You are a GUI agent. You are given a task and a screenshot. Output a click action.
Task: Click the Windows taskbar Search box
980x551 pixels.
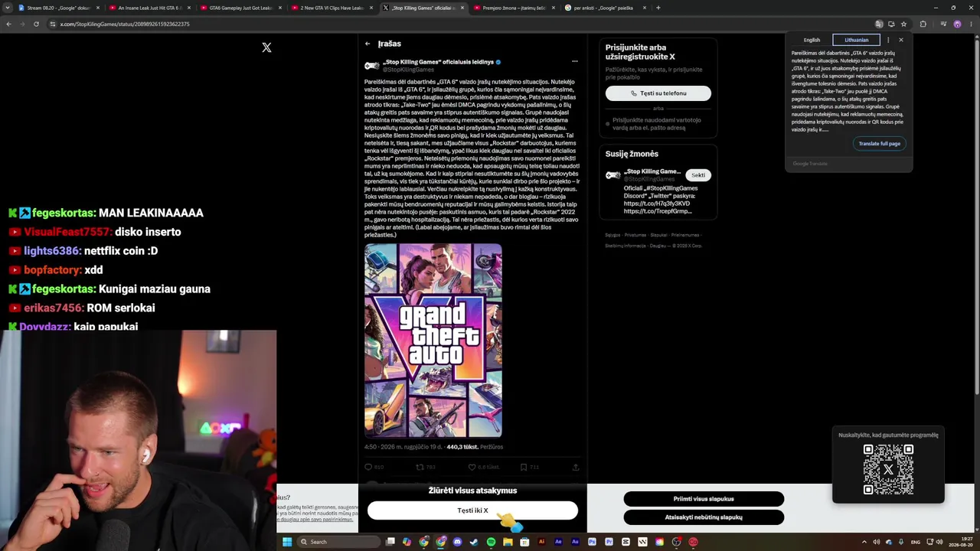click(x=338, y=542)
